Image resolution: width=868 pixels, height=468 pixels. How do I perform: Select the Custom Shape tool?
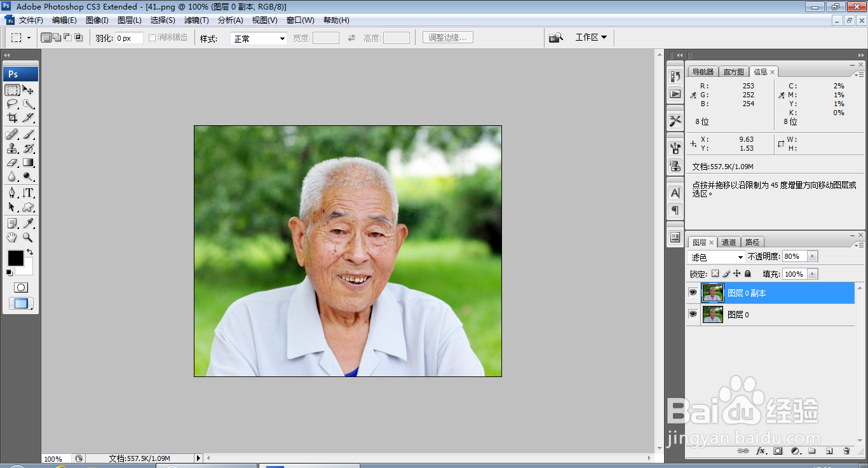coord(29,207)
